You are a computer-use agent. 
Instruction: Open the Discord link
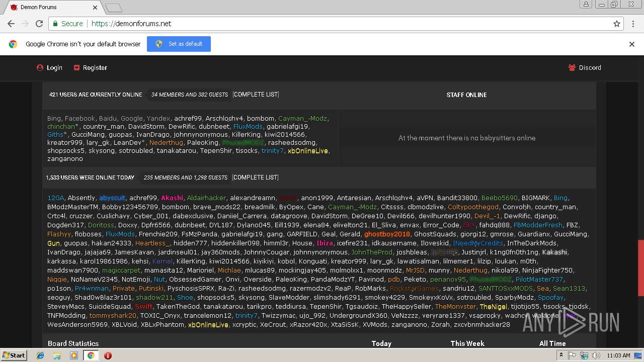(590, 68)
